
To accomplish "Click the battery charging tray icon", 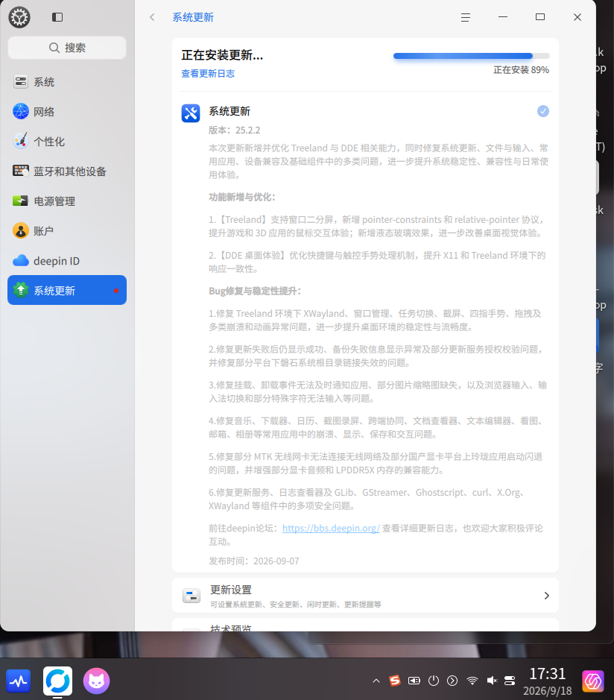I will (x=414, y=681).
